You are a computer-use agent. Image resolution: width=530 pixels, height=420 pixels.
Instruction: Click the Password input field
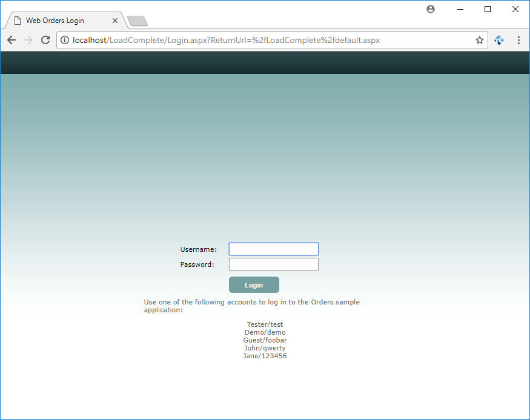(274, 264)
